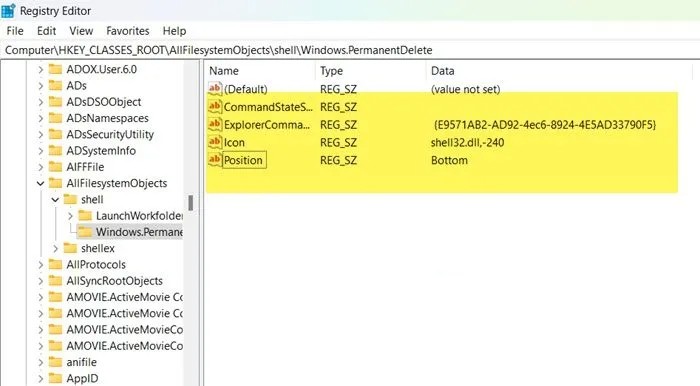Screen dimensions: 700x386
Task: Select the ExplorerComma... value name
Action: [x=267, y=125]
